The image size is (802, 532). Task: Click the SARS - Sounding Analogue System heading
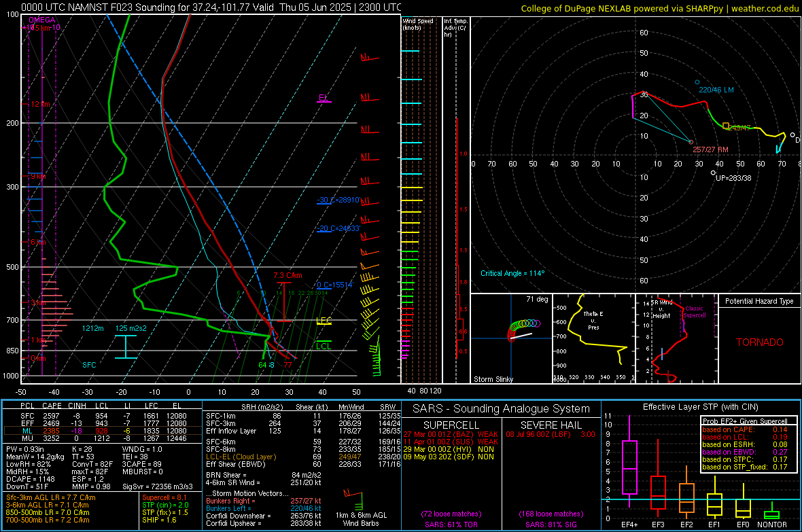tap(501, 409)
